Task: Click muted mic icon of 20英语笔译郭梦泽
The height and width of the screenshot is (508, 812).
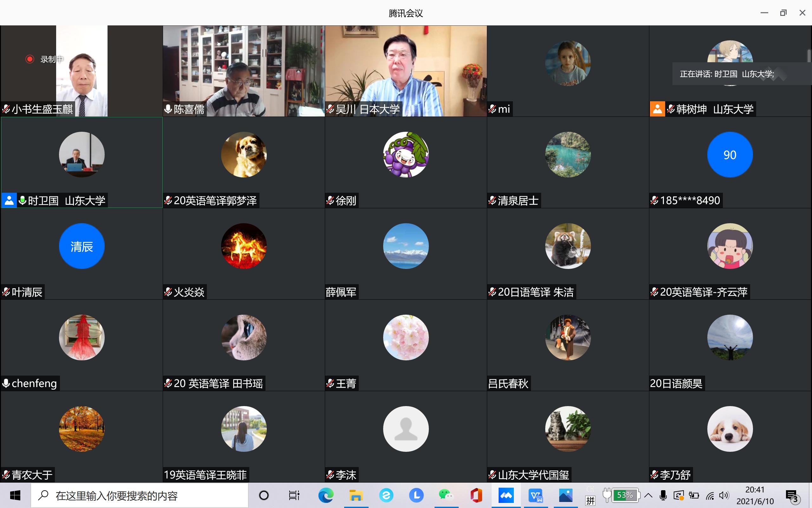Action: click(168, 201)
